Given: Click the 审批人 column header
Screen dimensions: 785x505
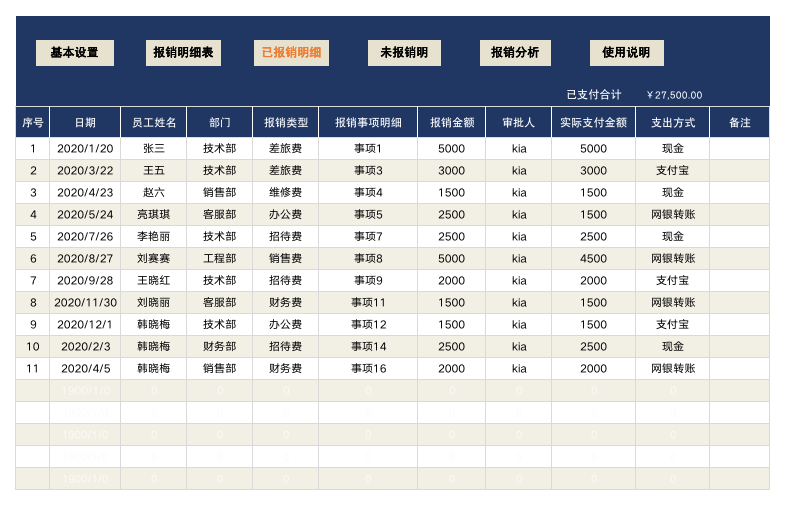Looking at the screenshot, I should pos(519,122).
